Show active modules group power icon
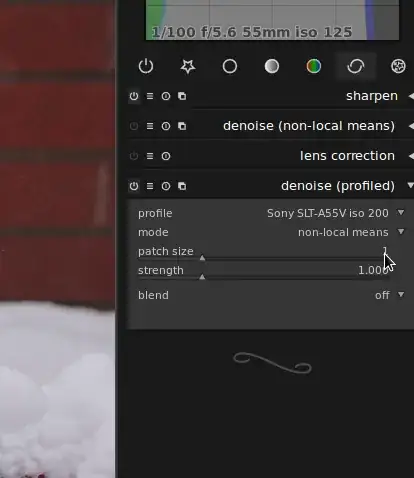 pos(146,66)
